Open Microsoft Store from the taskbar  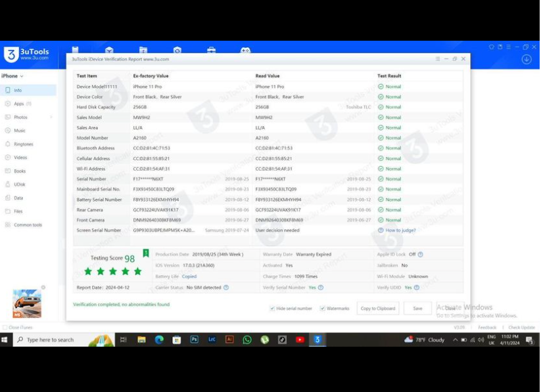click(177, 339)
